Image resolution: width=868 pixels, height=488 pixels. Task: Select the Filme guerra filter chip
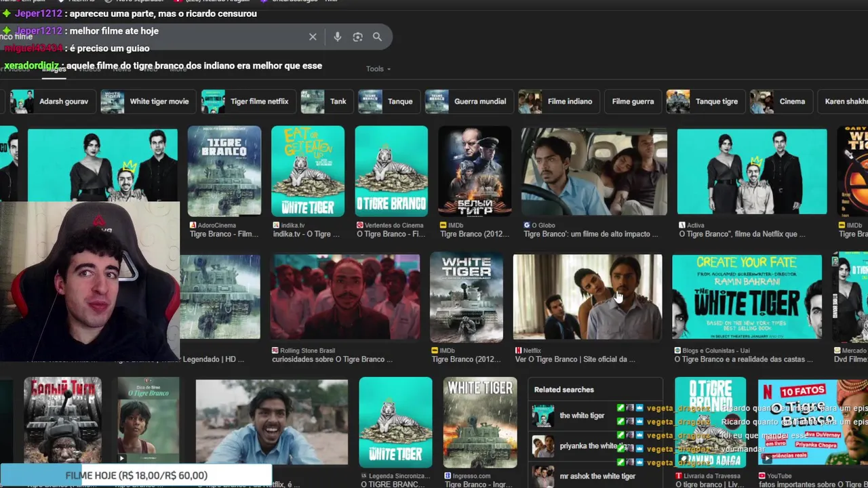633,102
